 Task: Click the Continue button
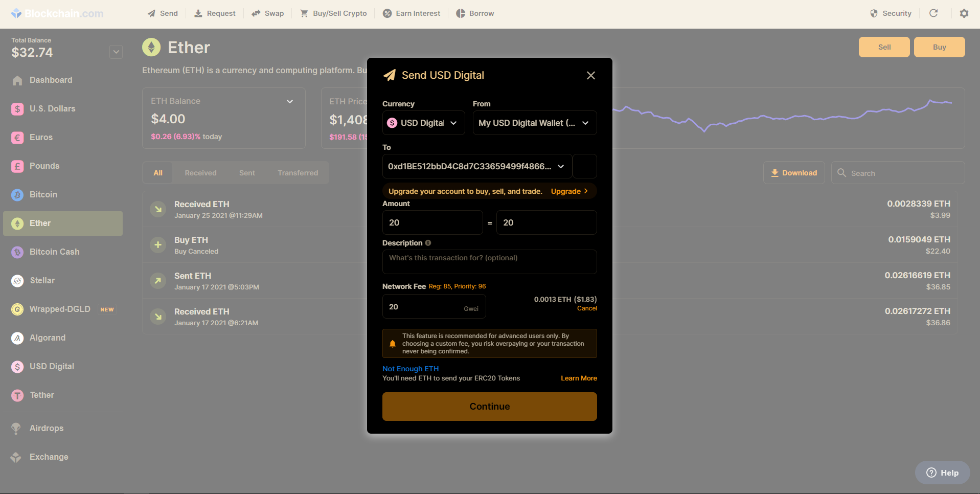(x=490, y=407)
